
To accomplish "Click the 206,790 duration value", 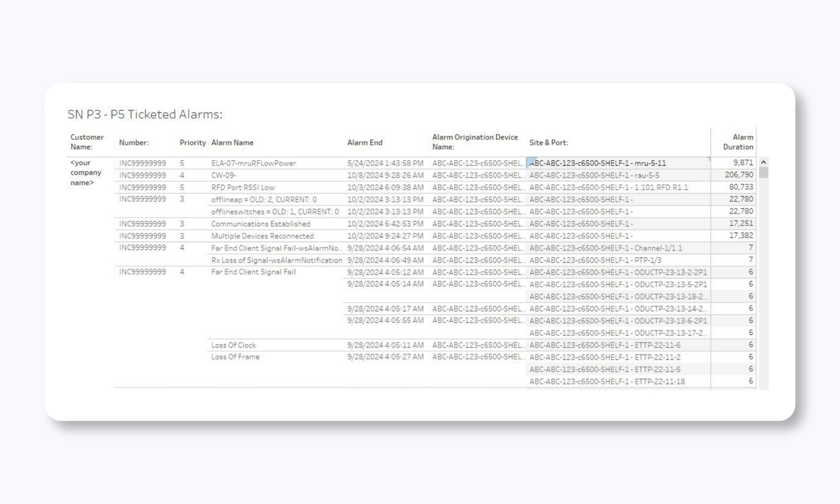I will coord(739,175).
